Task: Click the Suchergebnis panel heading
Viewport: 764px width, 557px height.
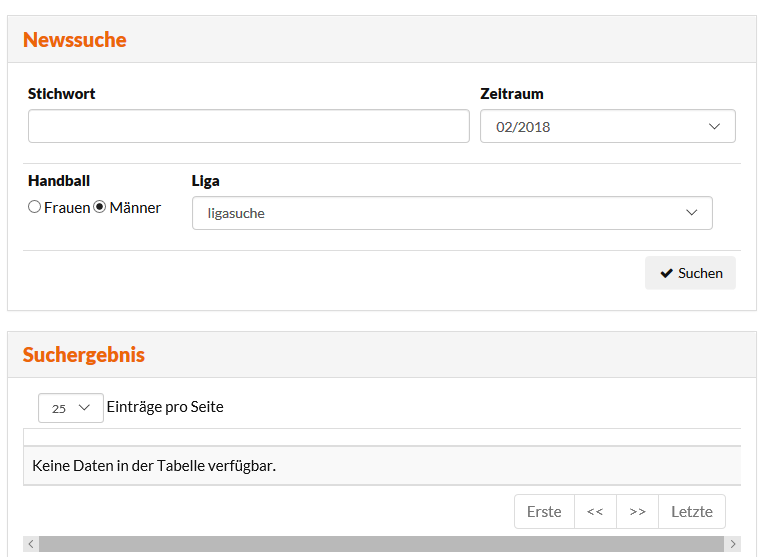Action: 84,355
